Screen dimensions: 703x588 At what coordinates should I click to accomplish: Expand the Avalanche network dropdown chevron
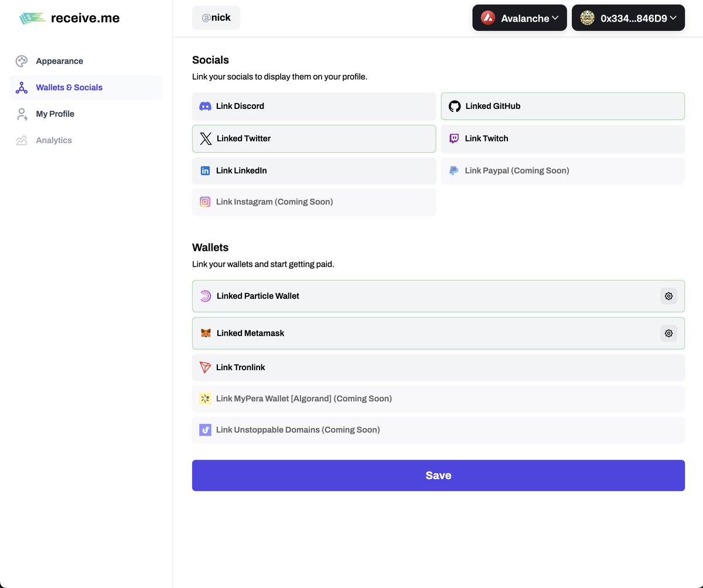pyautogui.click(x=555, y=18)
